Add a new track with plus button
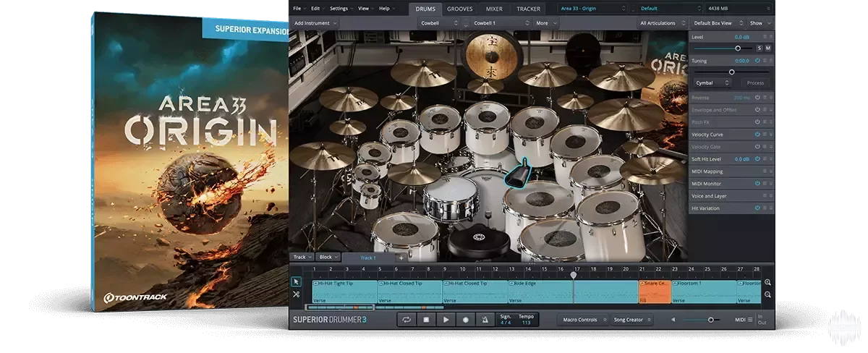The image size is (868, 353). (401, 258)
